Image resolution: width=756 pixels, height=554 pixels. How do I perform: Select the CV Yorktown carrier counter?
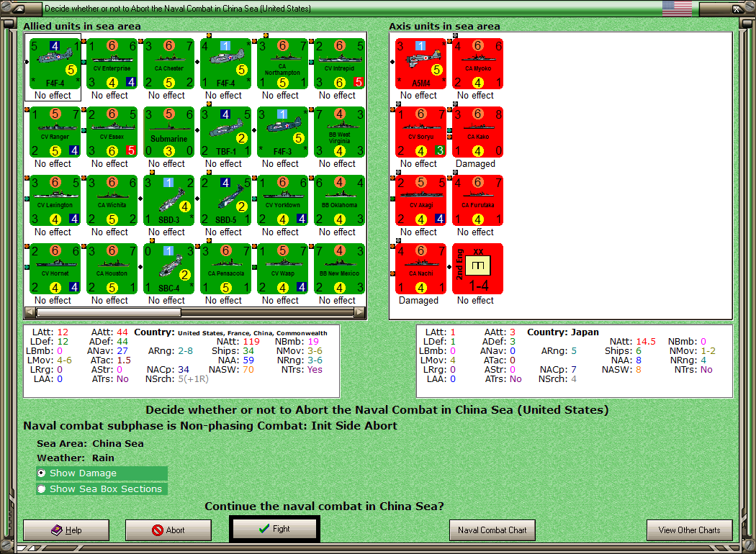coord(282,201)
